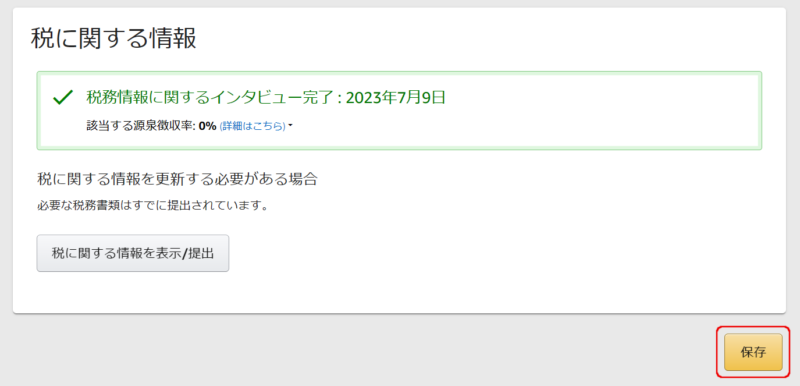Select the 税に関する情報 page heading
The height and width of the screenshot is (386, 800).
(113, 38)
